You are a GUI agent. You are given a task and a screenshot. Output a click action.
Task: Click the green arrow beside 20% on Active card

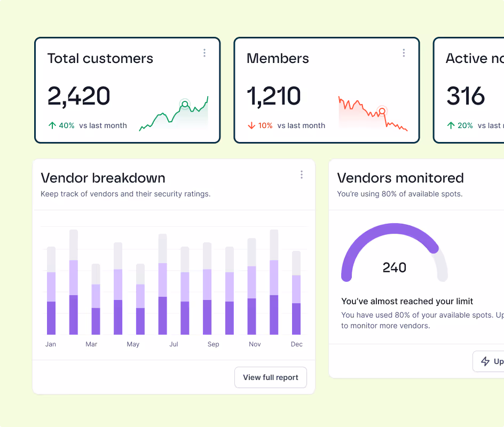point(450,125)
